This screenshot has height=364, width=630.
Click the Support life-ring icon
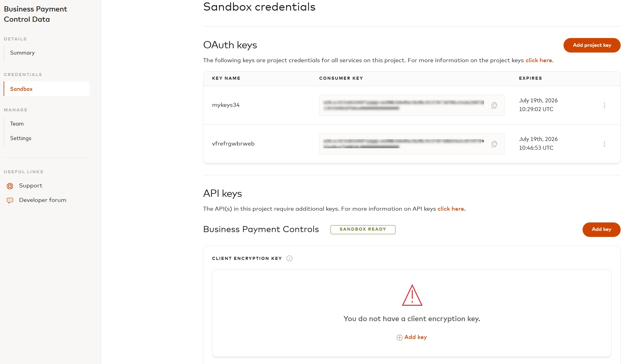(10, 186)
